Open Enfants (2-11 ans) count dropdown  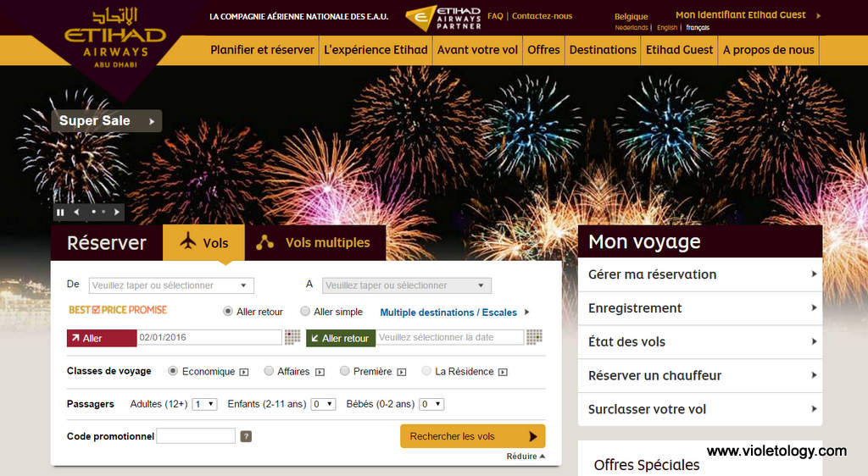[323, 404]
